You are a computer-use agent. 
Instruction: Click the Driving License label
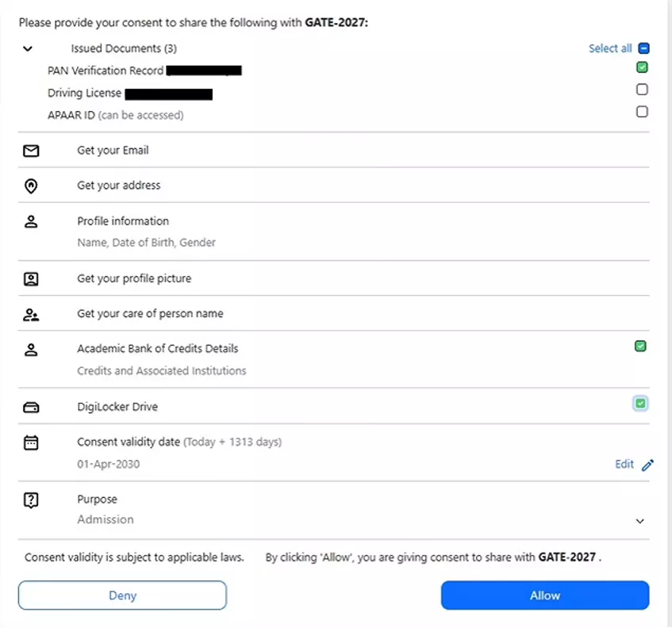84,93
